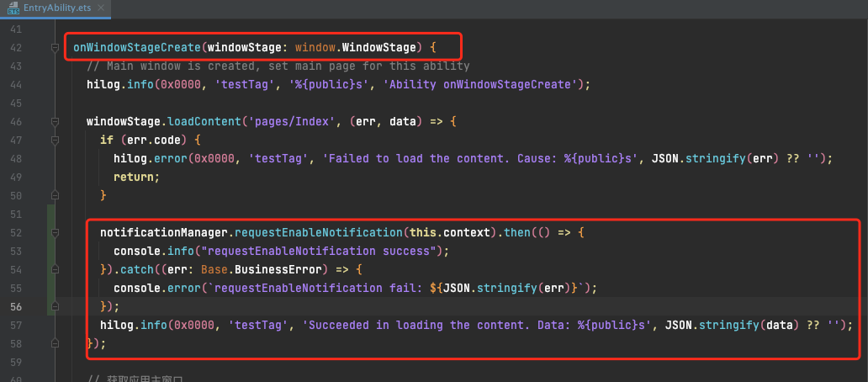This screenshot has height=382, width=868.
Task: Click 'JSON.stringify(err)' on line 48
Action: (717, 159)
